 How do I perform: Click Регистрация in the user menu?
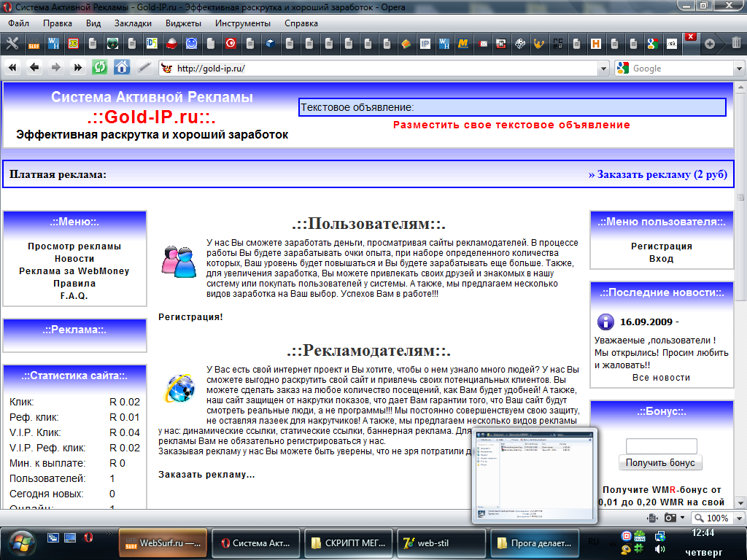point(662,246)
